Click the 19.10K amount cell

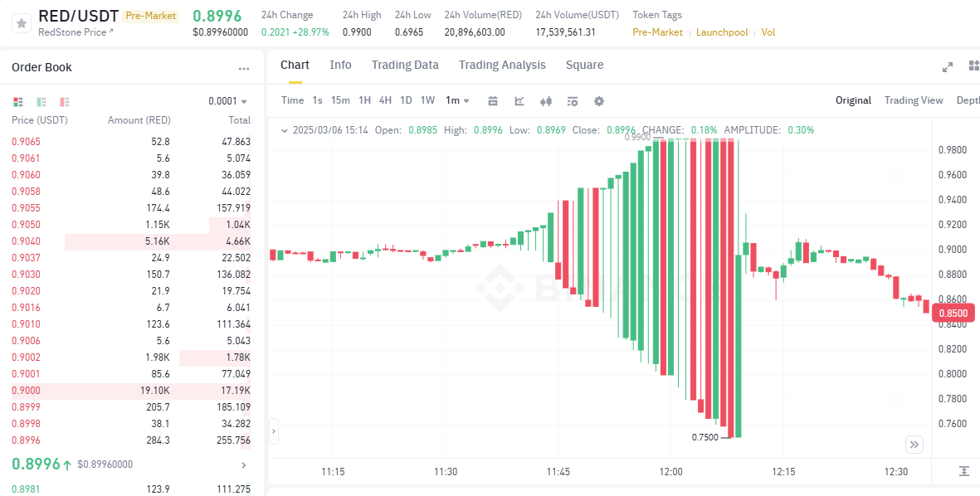(x=156, y=391)
